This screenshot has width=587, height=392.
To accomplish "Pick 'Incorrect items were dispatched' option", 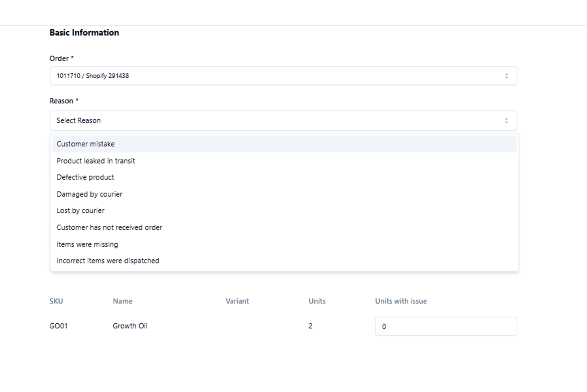I will pyautogui.click(x=108, y=260).
